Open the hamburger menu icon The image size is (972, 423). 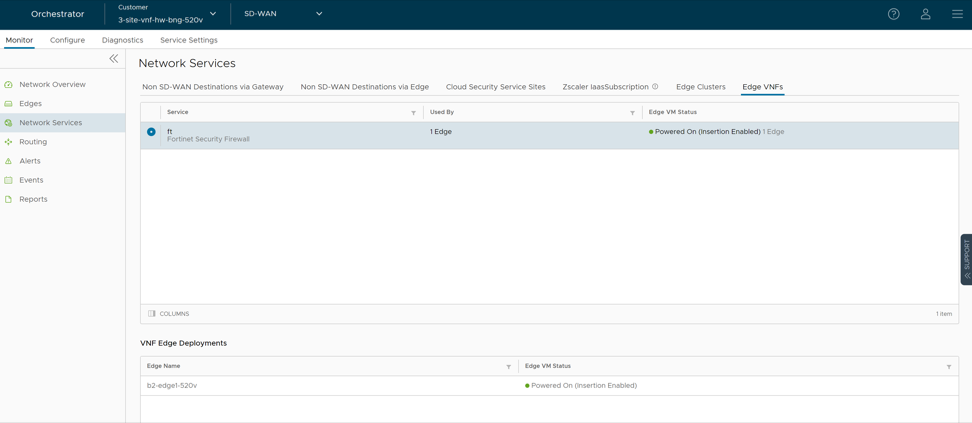[x=957, y=14]
